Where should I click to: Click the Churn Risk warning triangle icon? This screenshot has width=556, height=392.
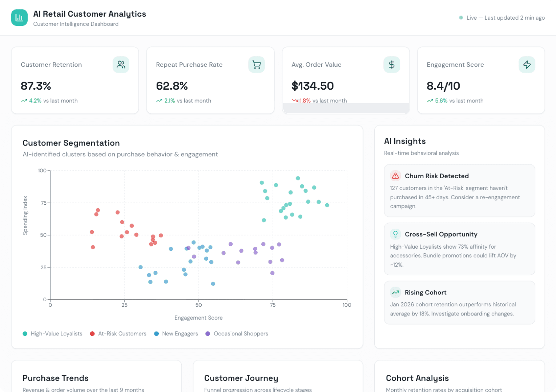coord(395,176)
